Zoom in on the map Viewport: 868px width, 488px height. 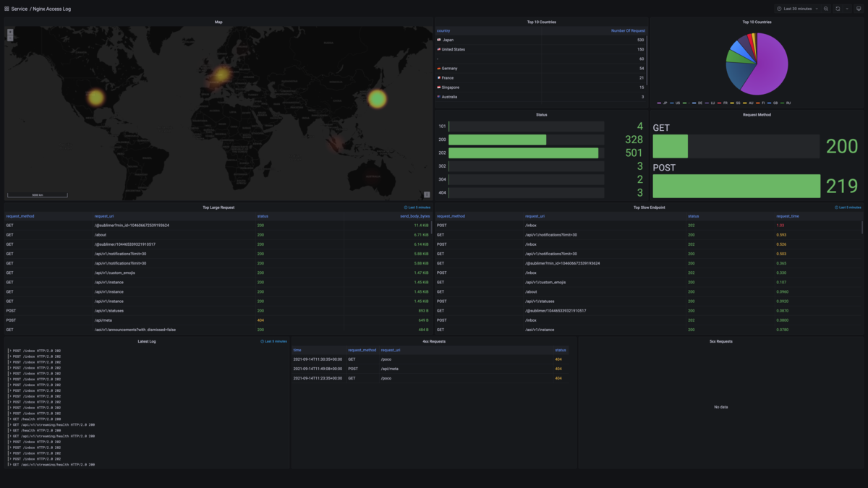(x=10, y=32)
